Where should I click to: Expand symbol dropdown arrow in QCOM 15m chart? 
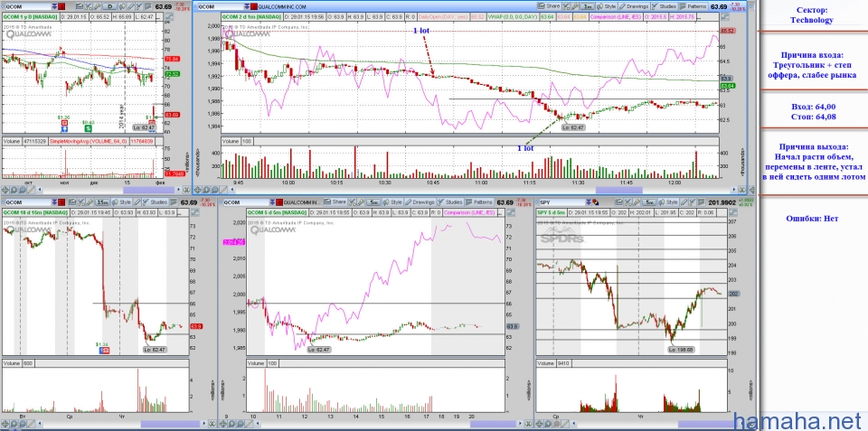(x=54, y=201)
